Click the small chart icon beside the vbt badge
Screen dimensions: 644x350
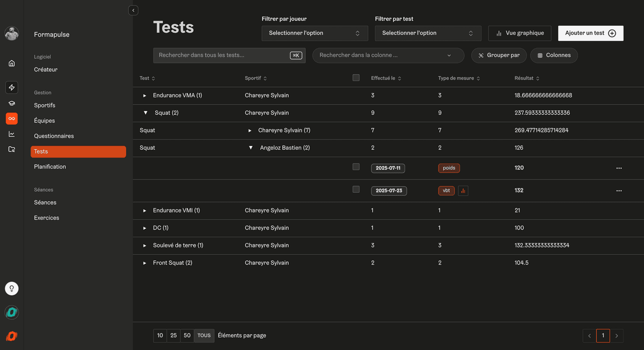click(463, 191)
